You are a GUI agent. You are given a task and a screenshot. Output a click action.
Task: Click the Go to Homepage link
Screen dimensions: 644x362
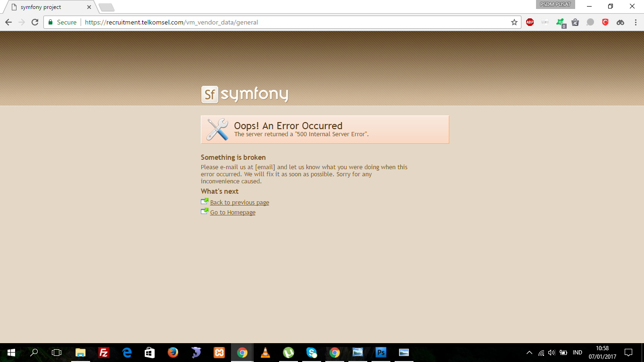click(x=233, y=212)
